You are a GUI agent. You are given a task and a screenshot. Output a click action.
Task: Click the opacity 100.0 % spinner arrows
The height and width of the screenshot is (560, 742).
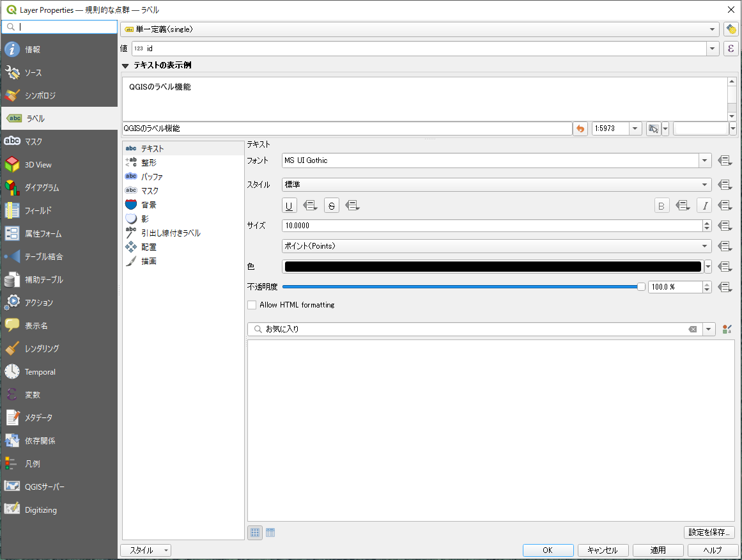[x=707, y=287]
